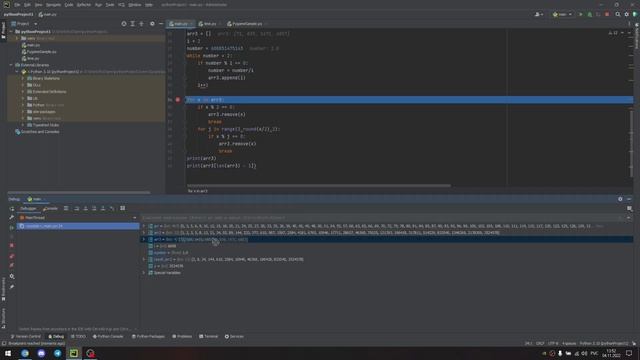Open the Python Packages tool window button
The height and width of the screenshot is (360, 640).
(x=148, y=337)
